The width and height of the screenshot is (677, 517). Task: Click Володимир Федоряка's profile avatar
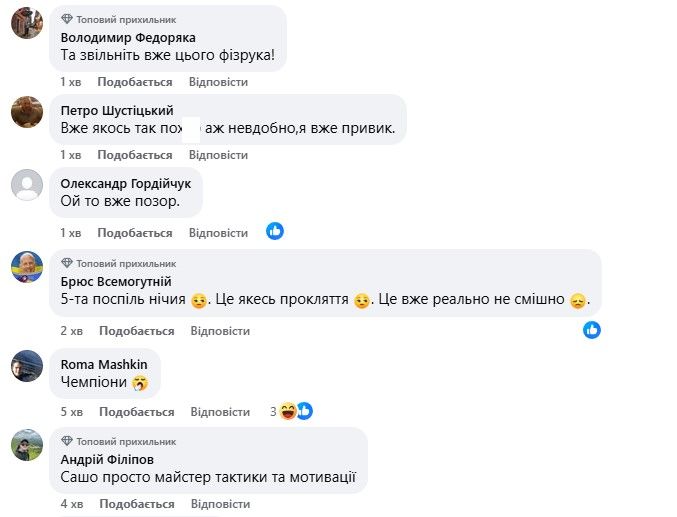[26, 22]
